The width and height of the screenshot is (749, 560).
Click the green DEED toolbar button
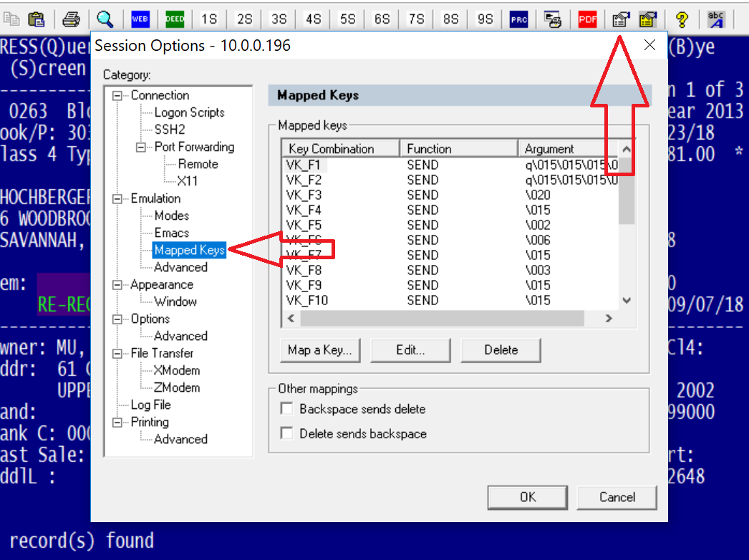(174, 19)
